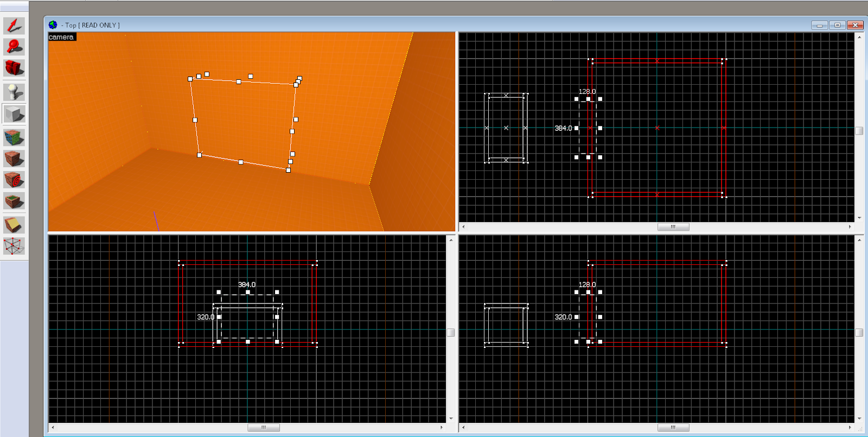Click the 'camera' label in the 3D viewport

[61, 37]
